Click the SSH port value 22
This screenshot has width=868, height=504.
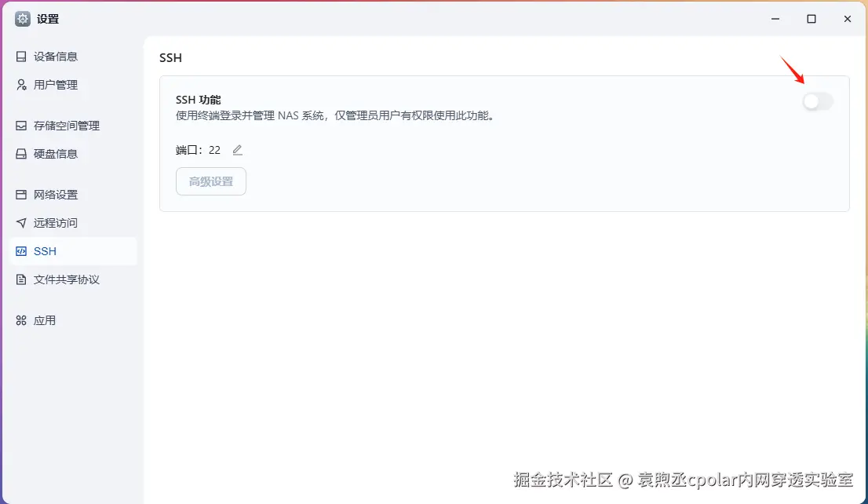pos(214,149)
